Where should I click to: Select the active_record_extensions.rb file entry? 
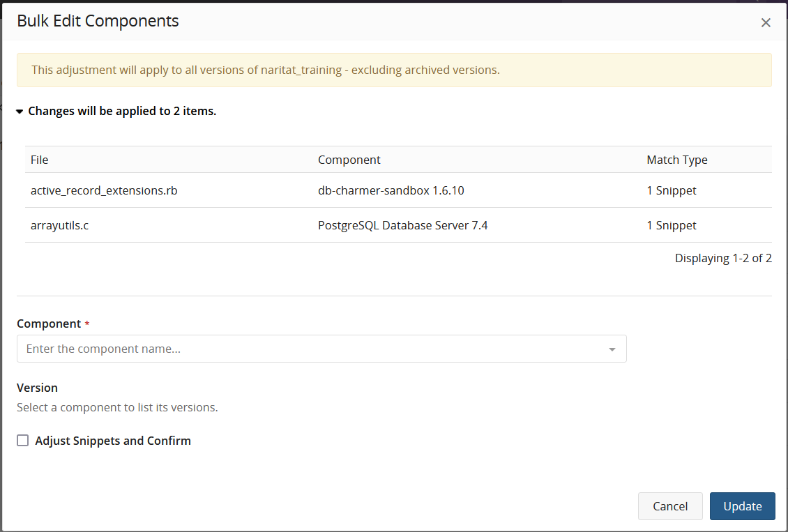click(103, 190)
